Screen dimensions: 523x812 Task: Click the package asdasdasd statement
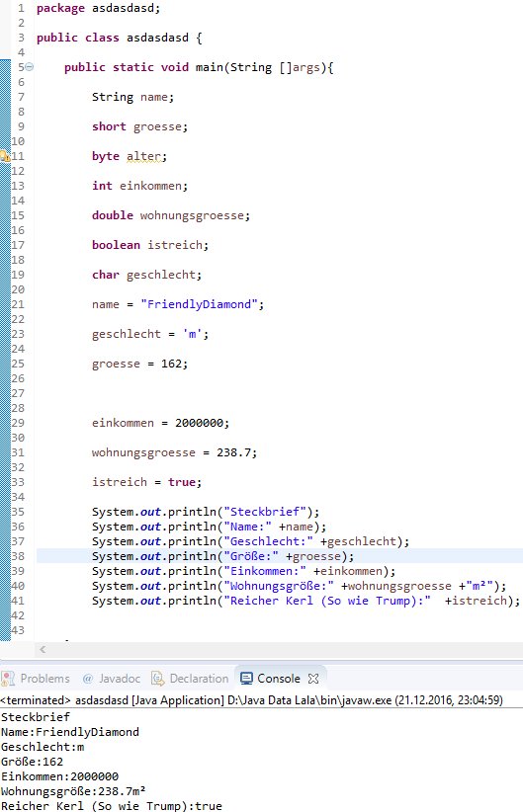click(99, 8)
